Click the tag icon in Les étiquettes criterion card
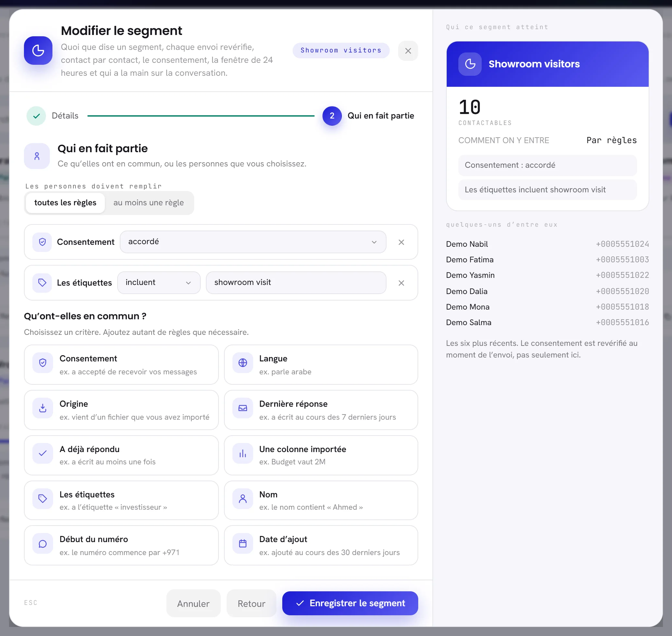The width and height of the screenshot is (672, 636). (x=43, y=498)
